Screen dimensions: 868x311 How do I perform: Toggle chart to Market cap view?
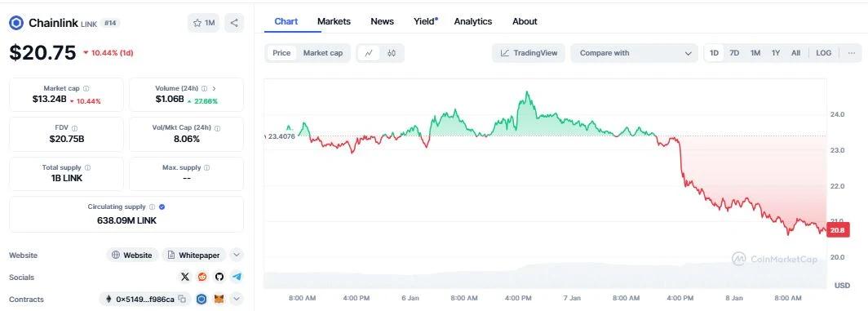coord(323,53)
